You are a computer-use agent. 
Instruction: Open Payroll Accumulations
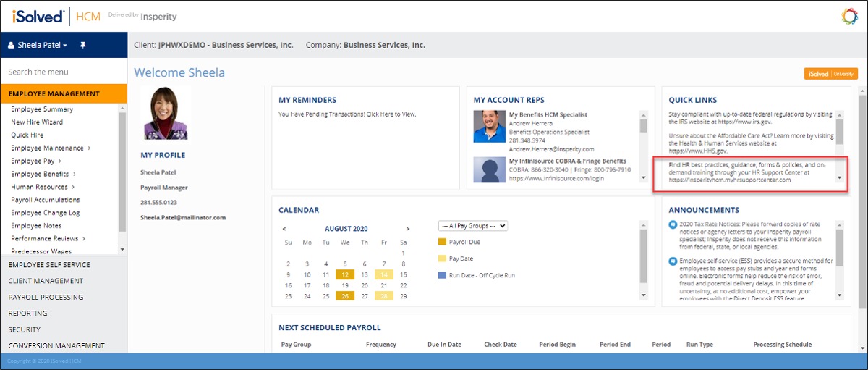click(46, 200)
